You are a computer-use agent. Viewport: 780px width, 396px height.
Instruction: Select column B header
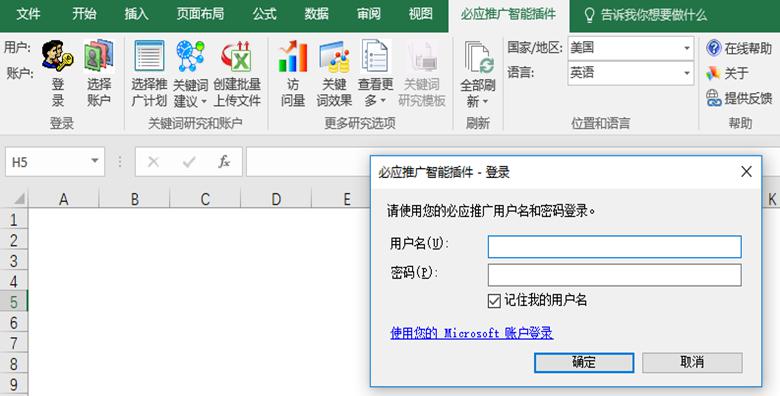pos(135,199)
